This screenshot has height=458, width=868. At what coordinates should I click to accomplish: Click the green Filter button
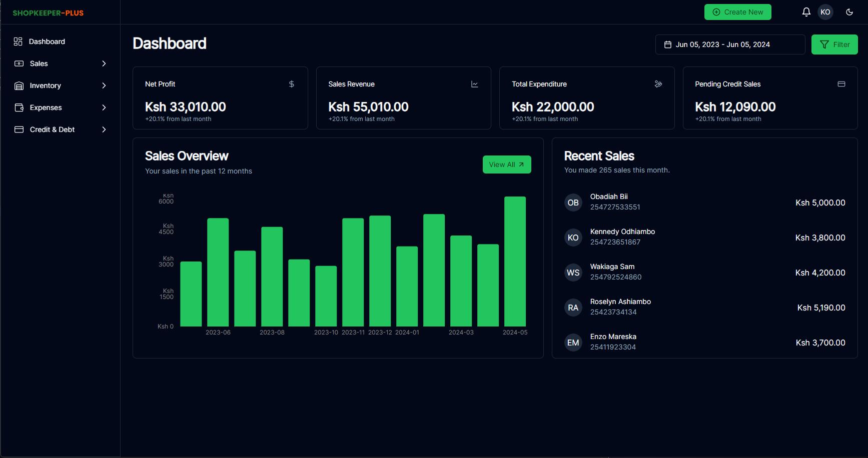click(834, 44)
